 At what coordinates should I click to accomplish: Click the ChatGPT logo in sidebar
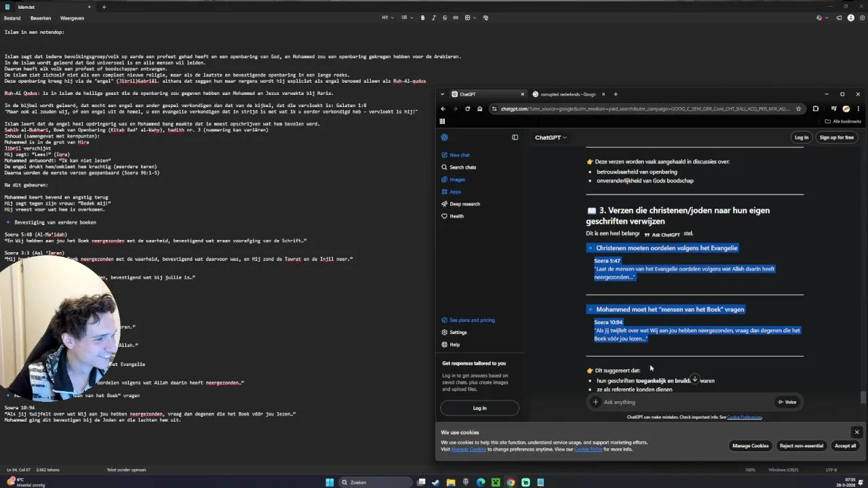[x=445, y=138]
